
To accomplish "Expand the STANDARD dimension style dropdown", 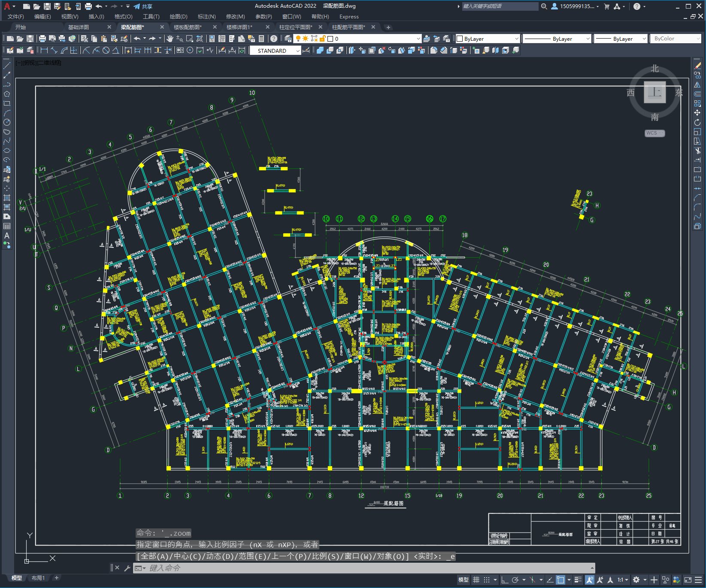I will coord(276,51).
